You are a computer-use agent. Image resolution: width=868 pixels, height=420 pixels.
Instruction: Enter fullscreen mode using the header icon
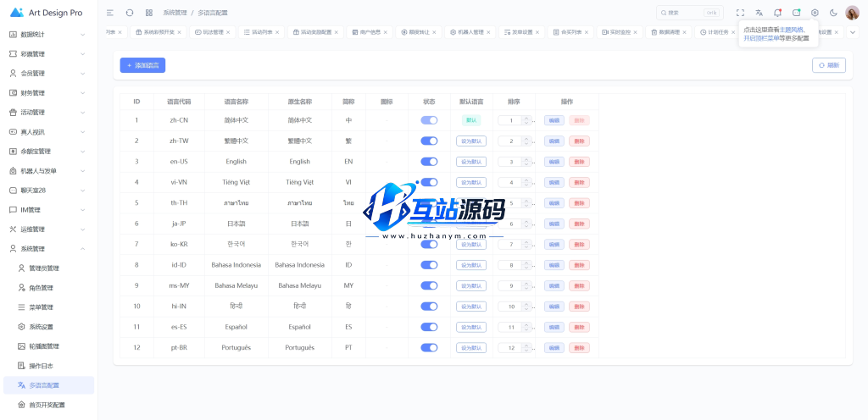(740, 13)
